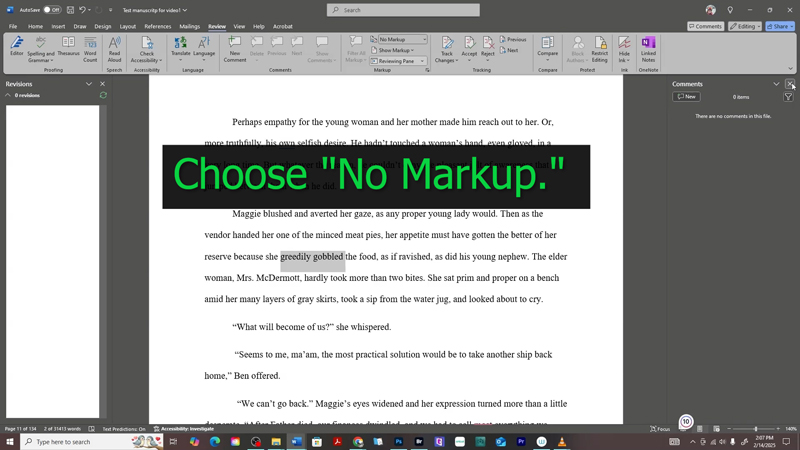Toggle the AutoSave switch
The width and height of the screenshot is (800, 450).
click(x=52, y=10)
